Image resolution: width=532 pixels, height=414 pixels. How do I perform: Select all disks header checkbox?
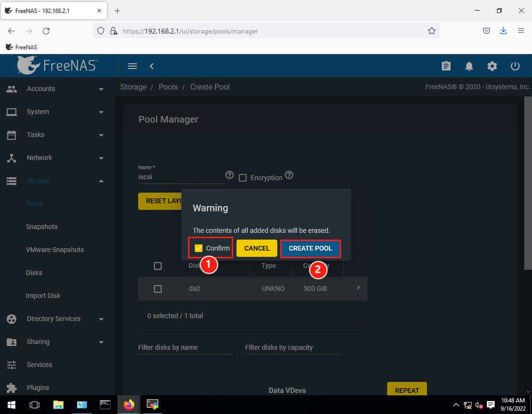click(x=158, y=266)
